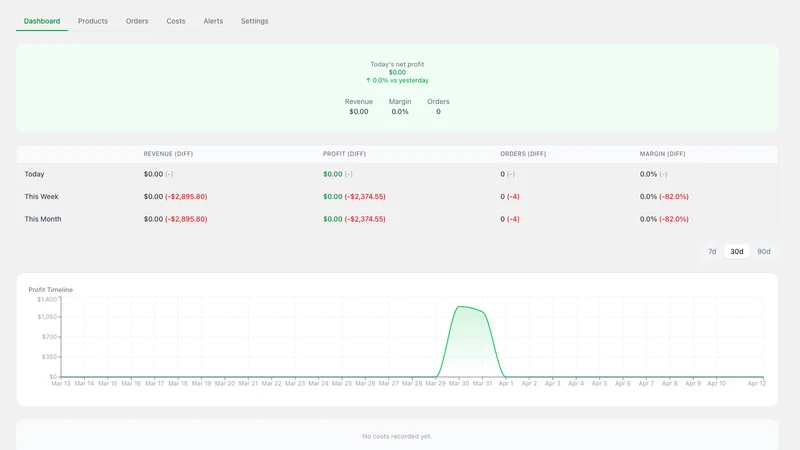800x450 pixels.
Task: Click the Margin stat in summary card
Action: [x=400, y=107]
